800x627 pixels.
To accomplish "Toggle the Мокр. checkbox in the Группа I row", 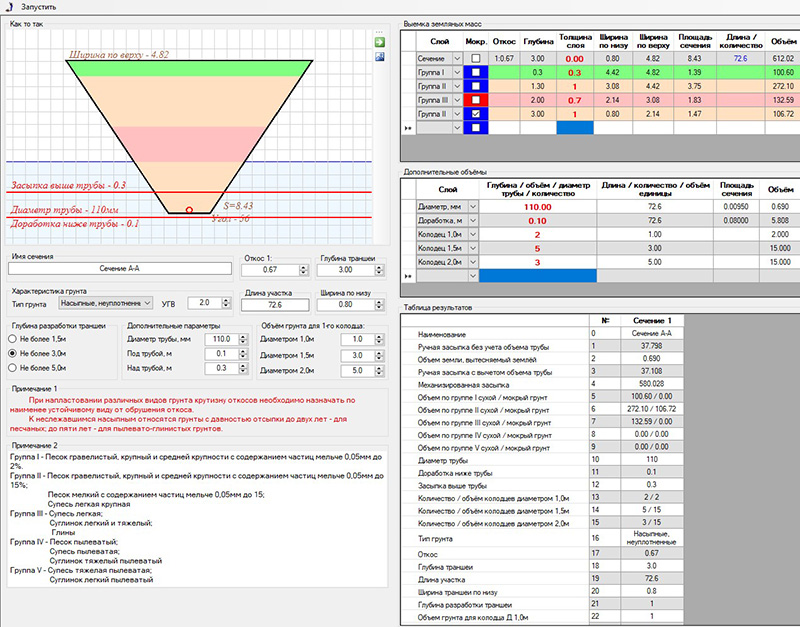I will tap(476, 72).
